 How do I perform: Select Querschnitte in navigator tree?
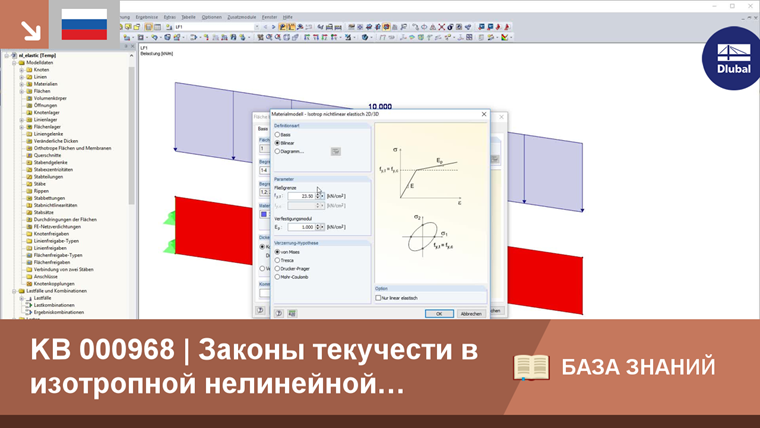tap(48, 156)
